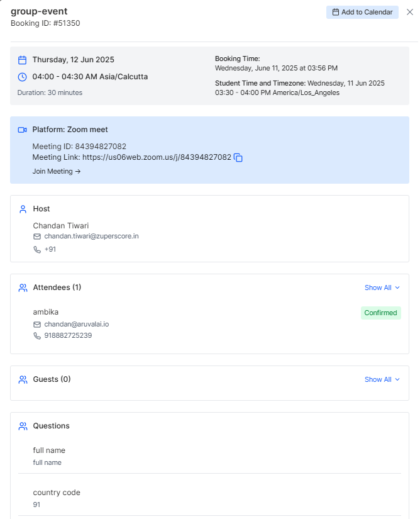The image size is (420, 519).
Task: Click the Questions section icon
Action: 23,426
